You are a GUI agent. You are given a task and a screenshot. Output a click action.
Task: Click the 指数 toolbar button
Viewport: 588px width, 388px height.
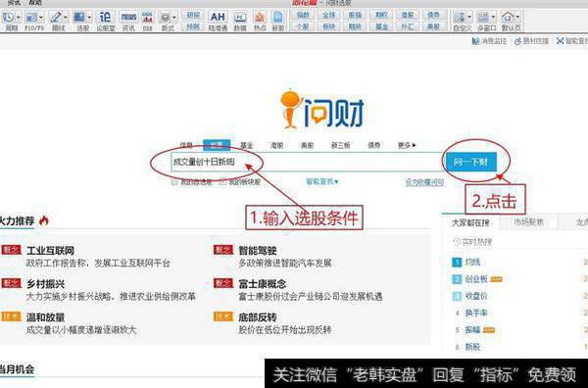[303, 15]
